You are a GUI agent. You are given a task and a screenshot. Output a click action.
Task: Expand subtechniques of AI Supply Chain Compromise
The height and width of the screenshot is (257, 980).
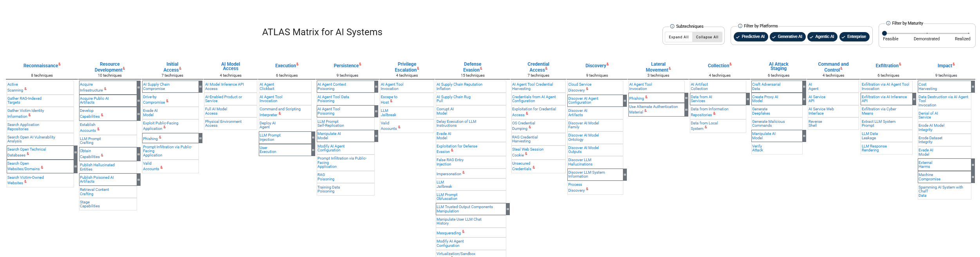pos(201,86)
